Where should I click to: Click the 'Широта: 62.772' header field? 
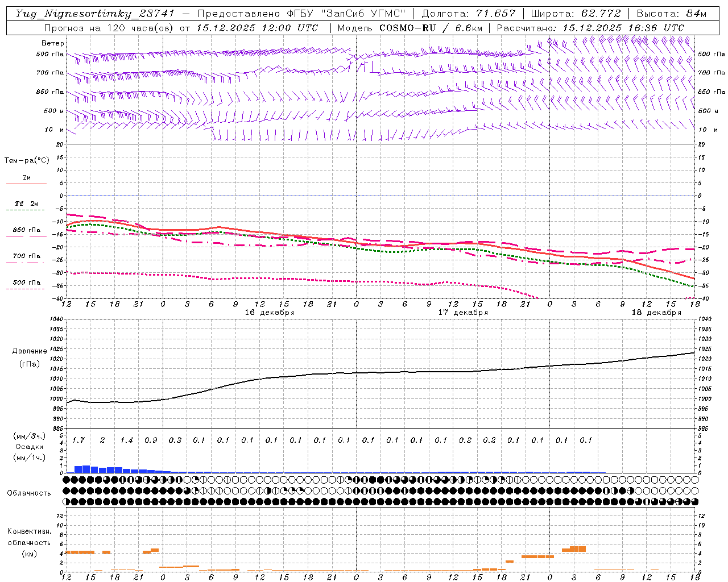pos(576,14)
